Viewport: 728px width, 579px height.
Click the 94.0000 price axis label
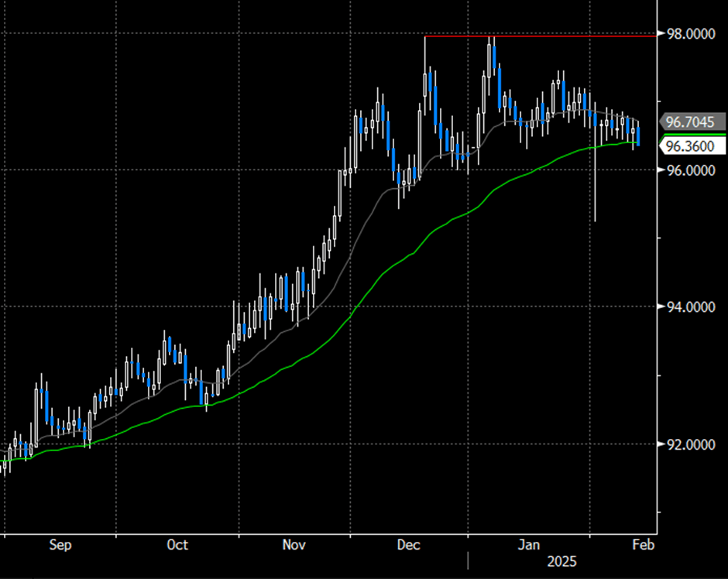coord(690,307)
